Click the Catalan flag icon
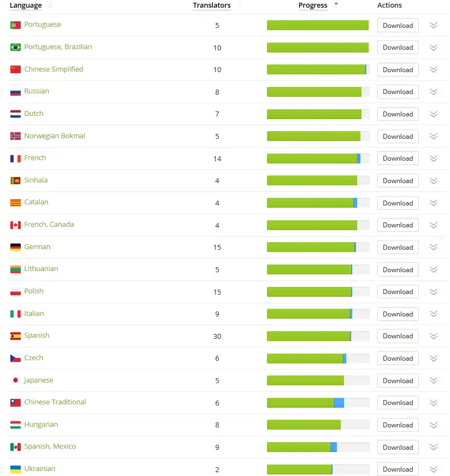450x476 pixels. [15, 203]
